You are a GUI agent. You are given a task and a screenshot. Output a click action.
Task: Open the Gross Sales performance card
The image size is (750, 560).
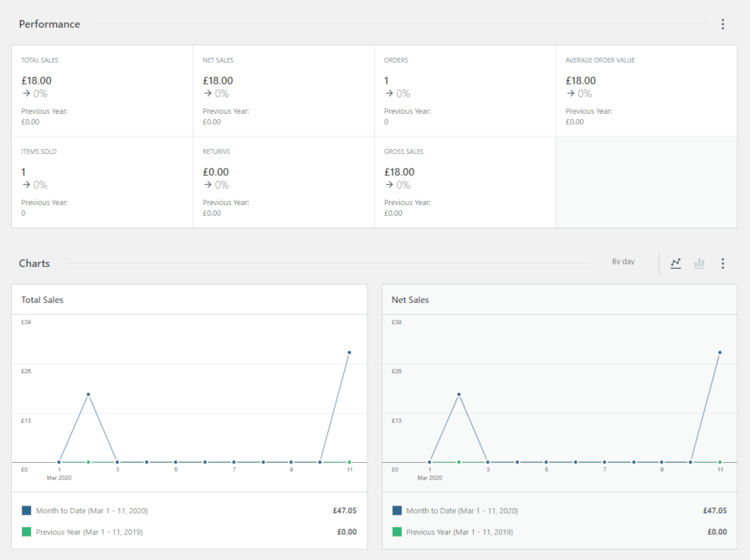465,182
